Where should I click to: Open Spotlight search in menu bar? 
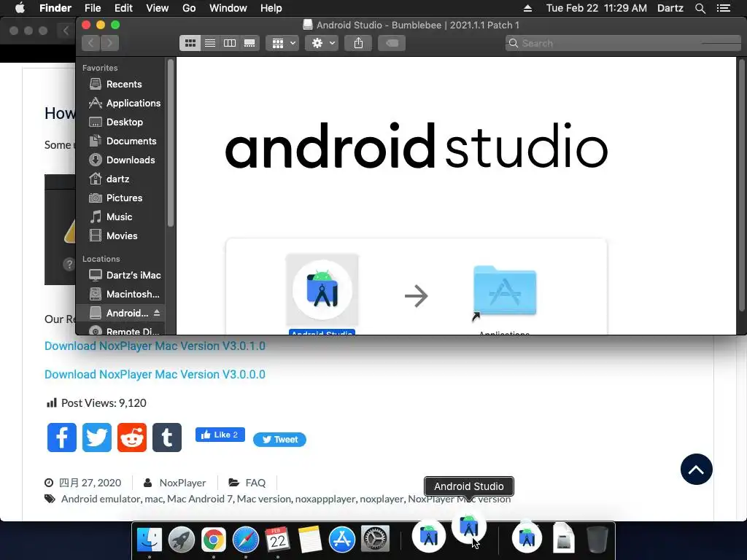(700, 8)
